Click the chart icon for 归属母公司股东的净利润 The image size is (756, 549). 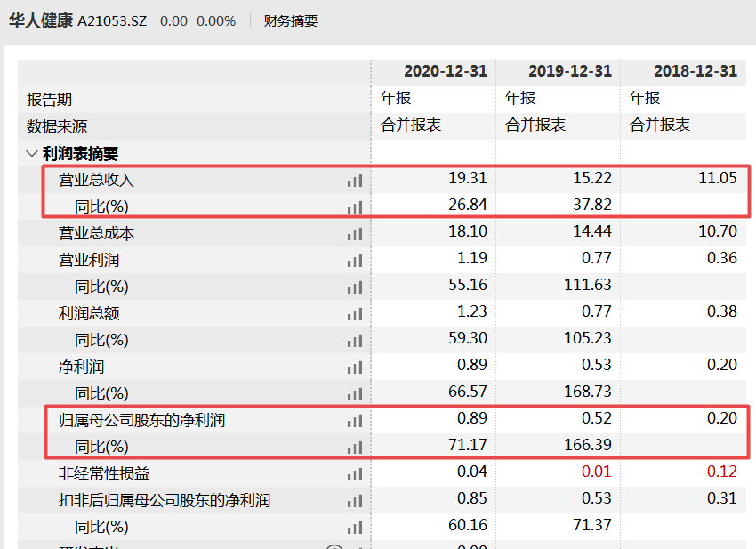(x=355, y=420)
